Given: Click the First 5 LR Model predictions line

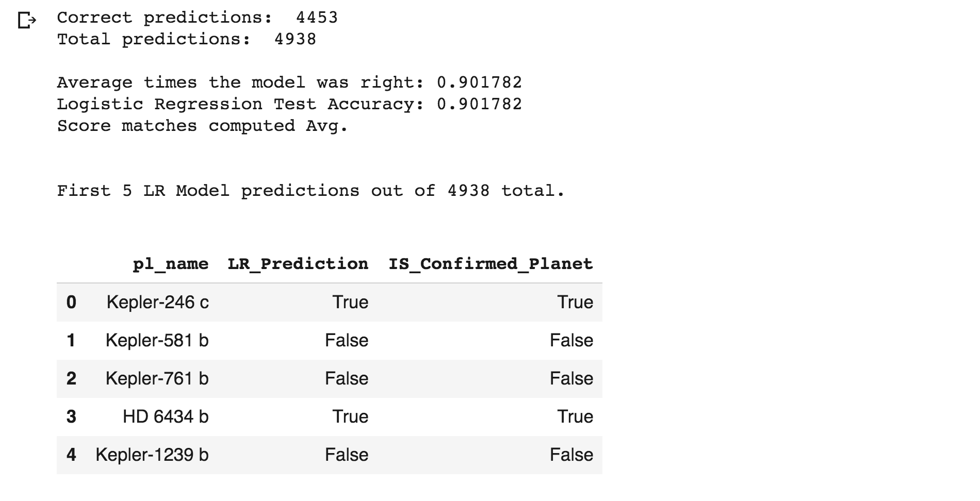Looking at the screenshot, I should click(311, 191).
